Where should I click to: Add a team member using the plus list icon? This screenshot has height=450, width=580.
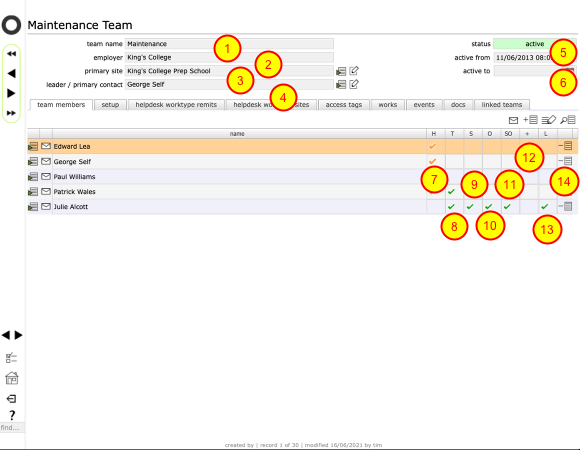pos(530,119)
